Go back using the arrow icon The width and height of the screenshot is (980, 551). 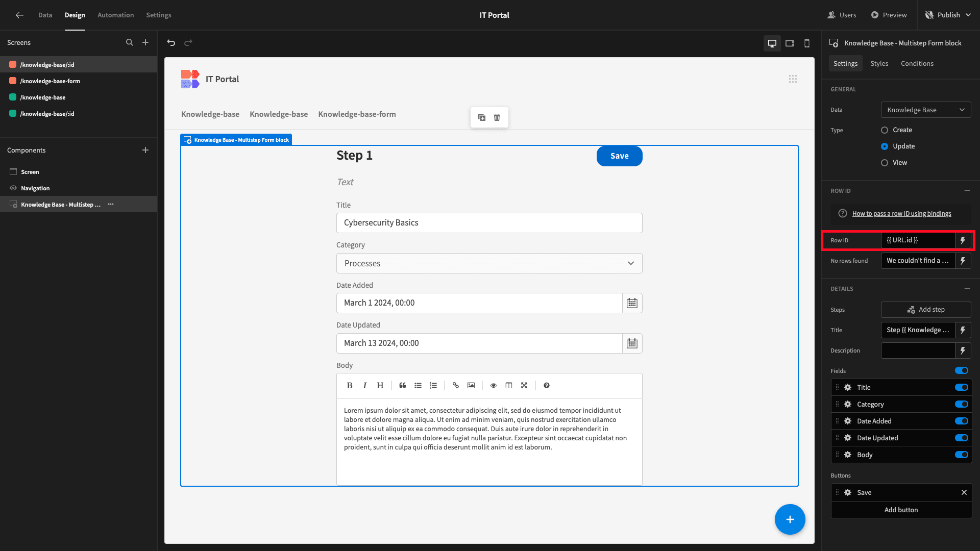click(19, 15)
